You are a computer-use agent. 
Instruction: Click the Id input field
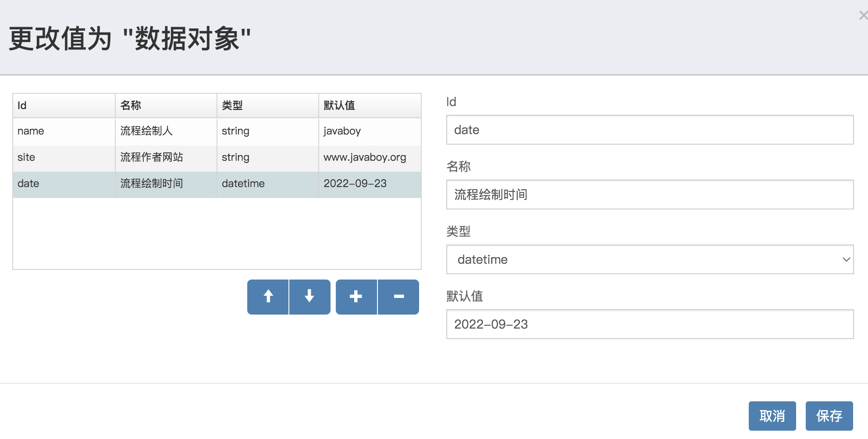(x=650, y=130)
